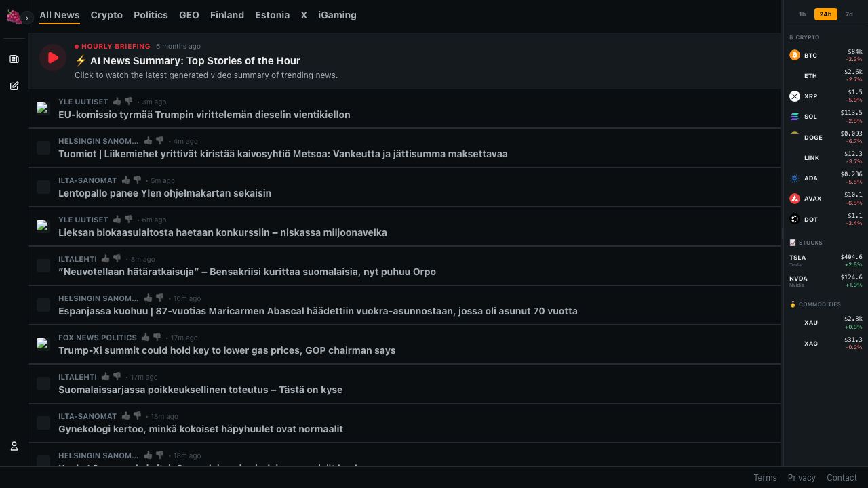
Task: Like the Metsoa kaivosyhtiö story
Action: tap(148, 141)
